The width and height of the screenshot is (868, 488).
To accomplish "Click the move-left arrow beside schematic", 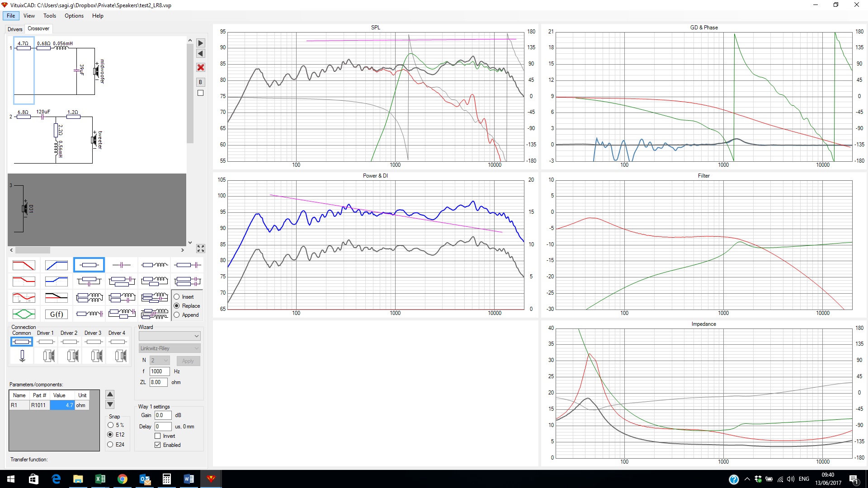I will [x=201, y=54].
